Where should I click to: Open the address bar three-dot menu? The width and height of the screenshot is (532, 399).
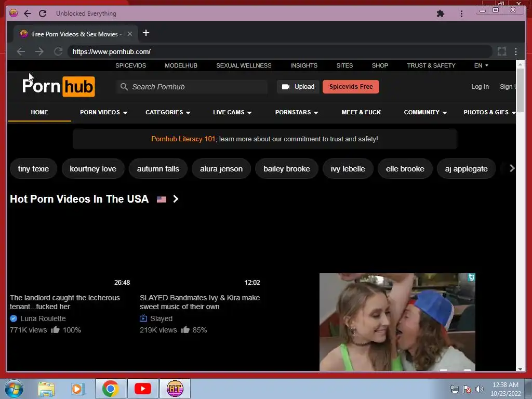516,51
